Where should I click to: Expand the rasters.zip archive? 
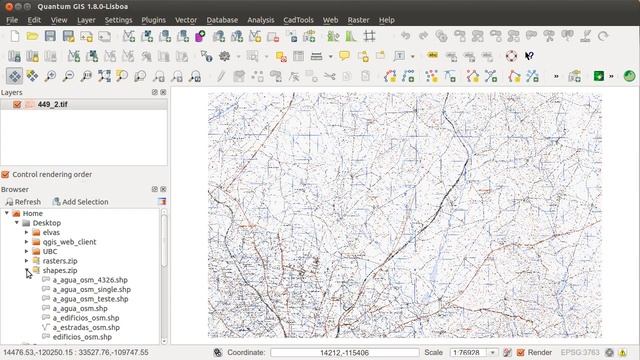click(x=27, y=261)
